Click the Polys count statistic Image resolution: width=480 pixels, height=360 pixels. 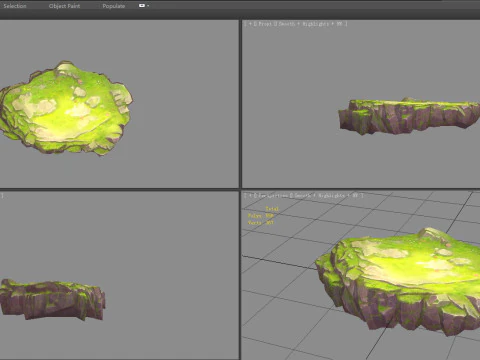coord(261,216)
